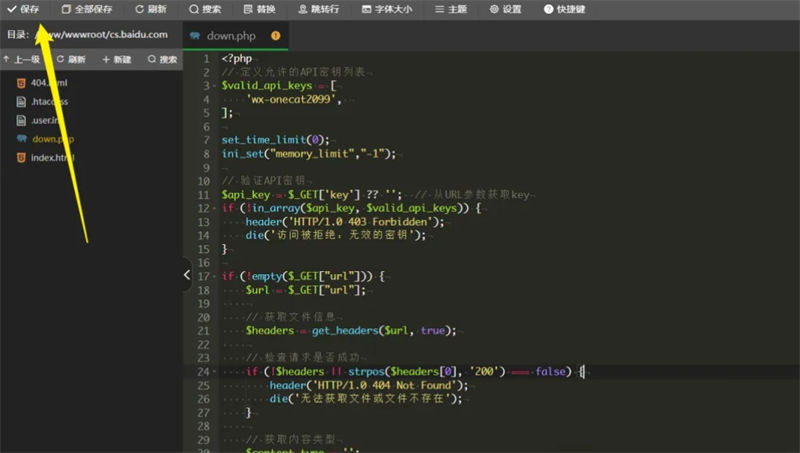This screenshot has width=800, height=453.
Task: Click 全部保存 to save all files
Action: 86,9
